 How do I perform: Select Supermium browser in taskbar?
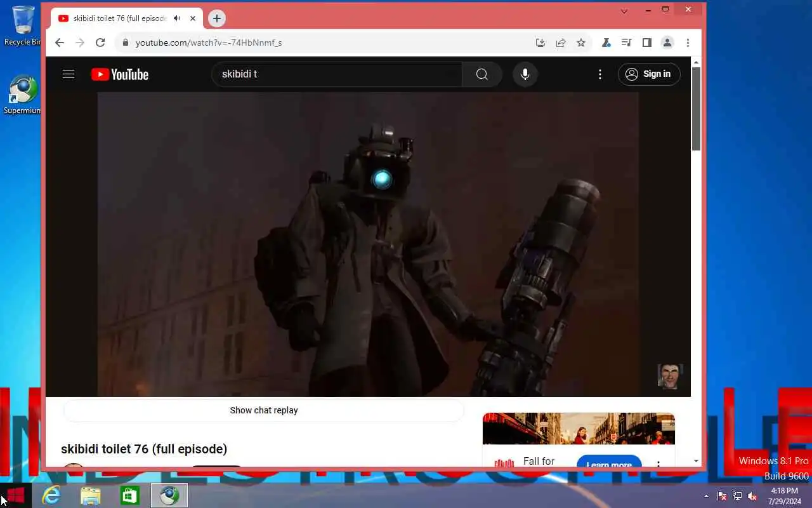(169, 495)
